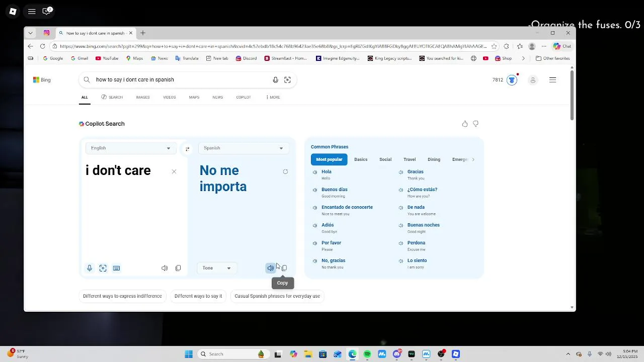Viewport: 644px width, 362px height.
Task: Reload the current Bing page
Action: coord(42,46)
